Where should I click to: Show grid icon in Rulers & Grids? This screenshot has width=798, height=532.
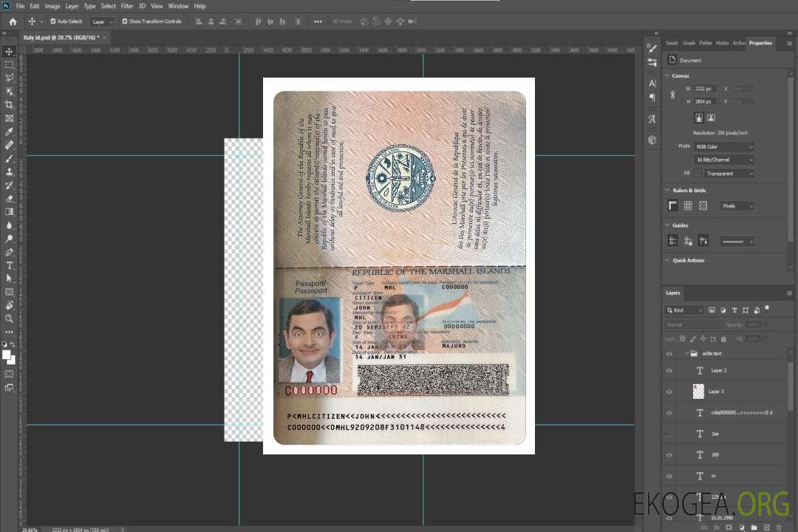pos(688,205)
